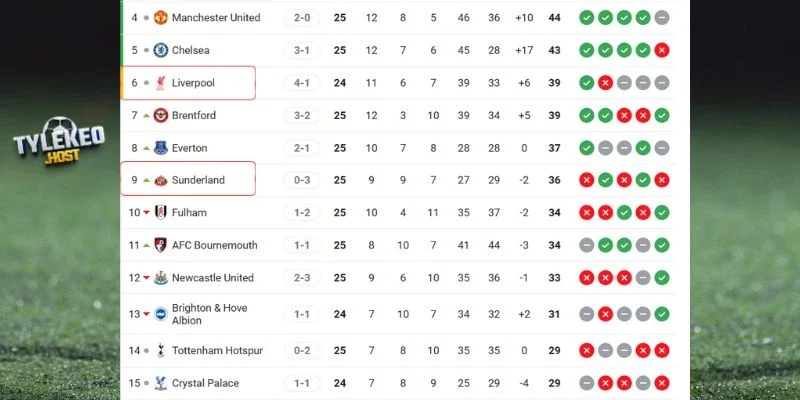The width and height of the screenshot is (800, 400).
Task: Click the Brentford bee crest
Action: pos(160,115)
